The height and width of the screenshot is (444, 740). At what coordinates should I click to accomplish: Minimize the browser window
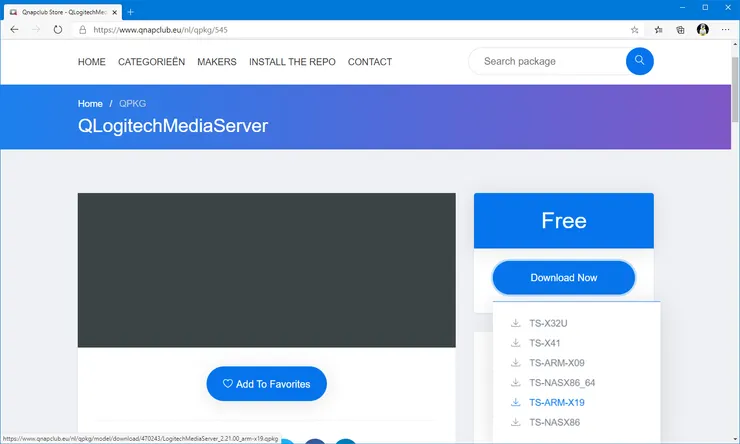point(682,8)
